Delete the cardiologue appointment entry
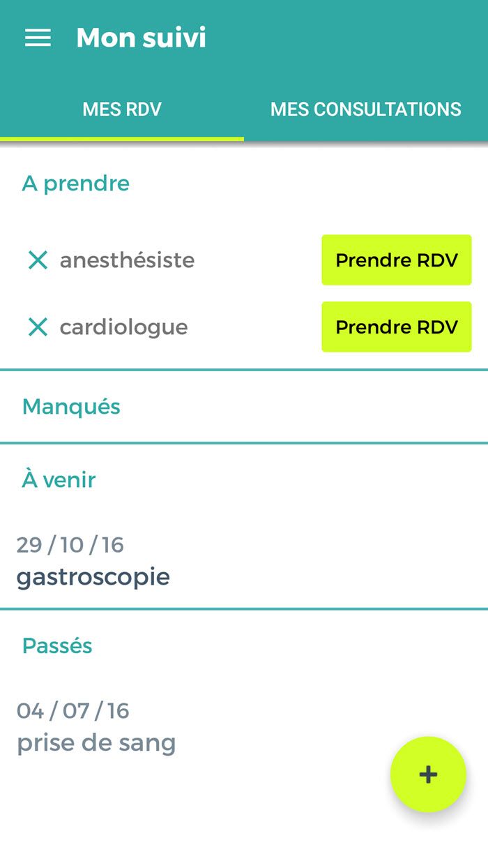Image resolution: width=488 pixels, height=868 pixels. (x=38, y=327)
